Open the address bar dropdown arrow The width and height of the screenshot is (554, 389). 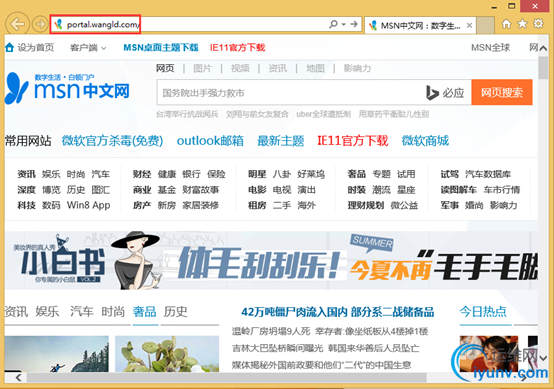point(343,24)
